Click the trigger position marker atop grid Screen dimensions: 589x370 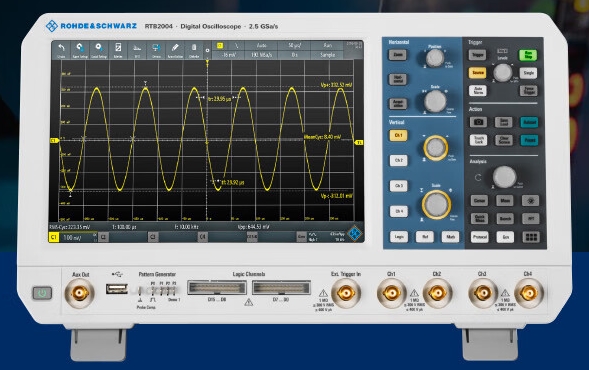207,62
